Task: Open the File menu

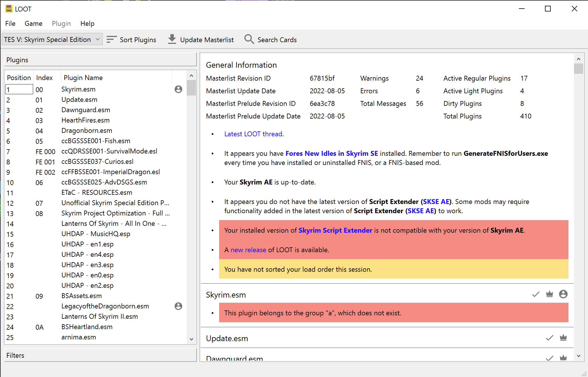Action: [x=10, y=23]
